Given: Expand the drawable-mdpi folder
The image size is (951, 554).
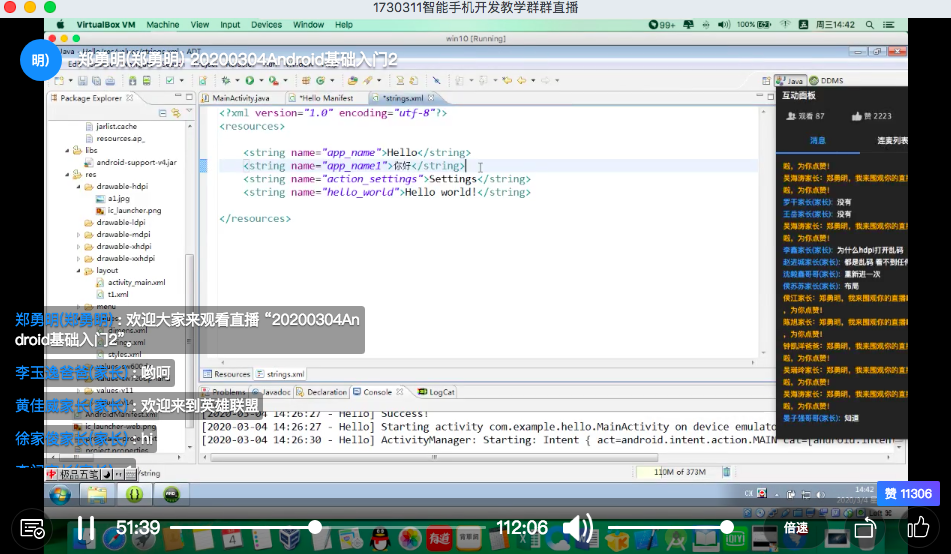Looking at the screenshot, I should (78, 235).
